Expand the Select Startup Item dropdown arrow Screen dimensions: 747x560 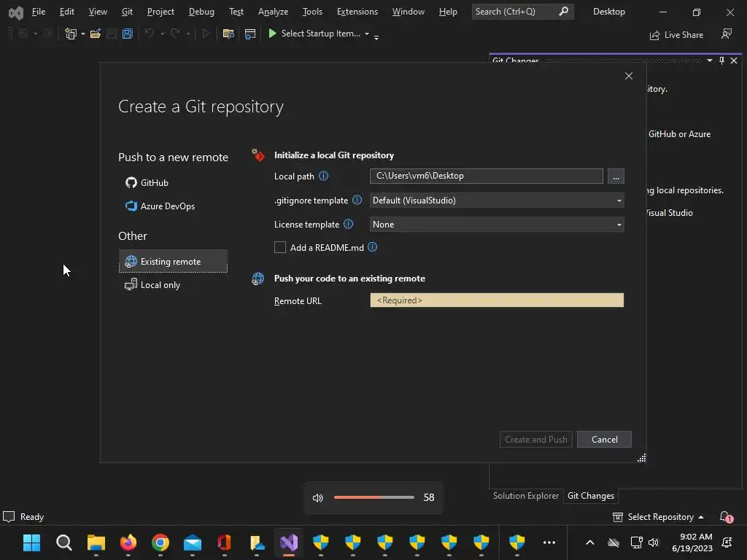tap(367, 34)
